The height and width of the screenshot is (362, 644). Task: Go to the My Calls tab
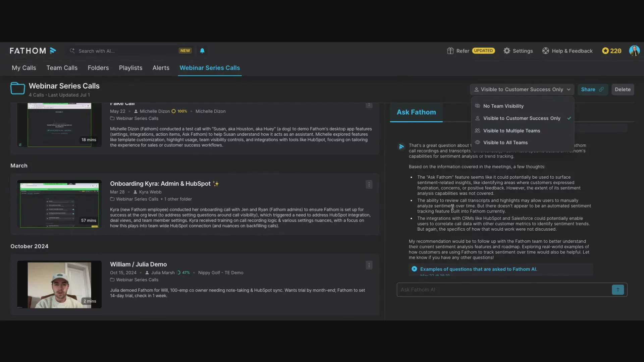[24, 68]
